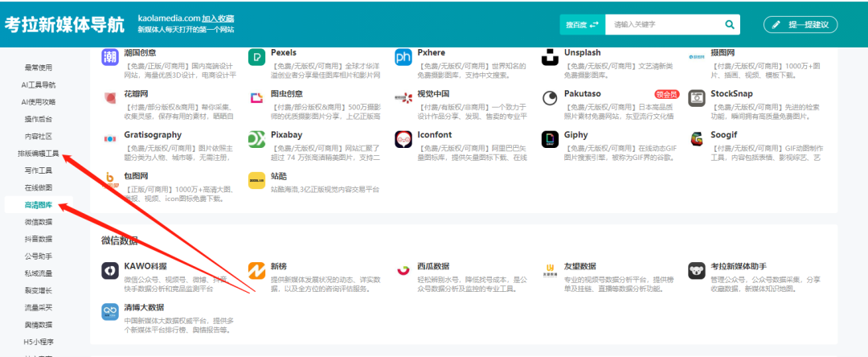This screenshot has height=357, width=868.
Task: Open the StockSnap camera icon
Action: coord(696,98)
